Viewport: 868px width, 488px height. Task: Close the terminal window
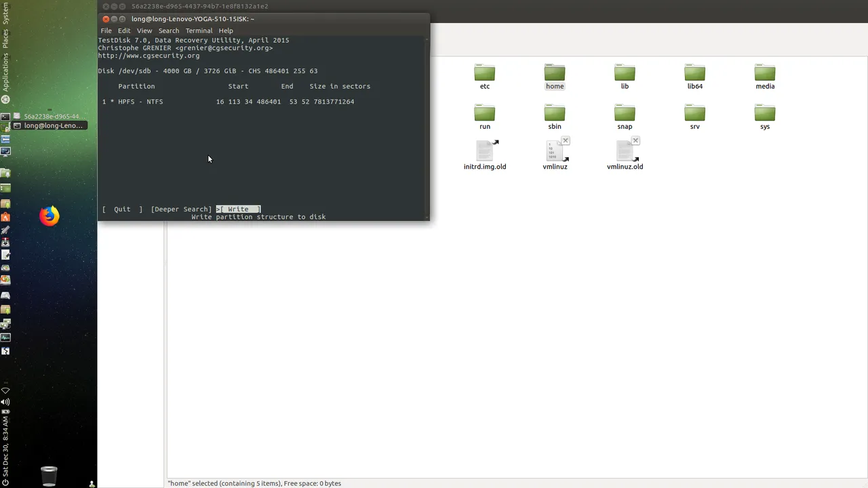(x=106, y=19)
